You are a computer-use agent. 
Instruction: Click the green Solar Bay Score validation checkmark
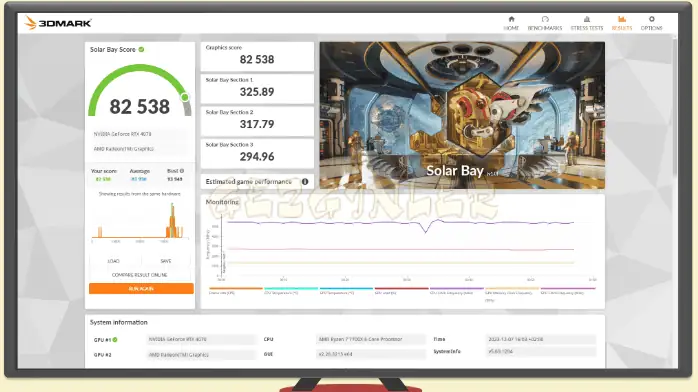point(141,49)
